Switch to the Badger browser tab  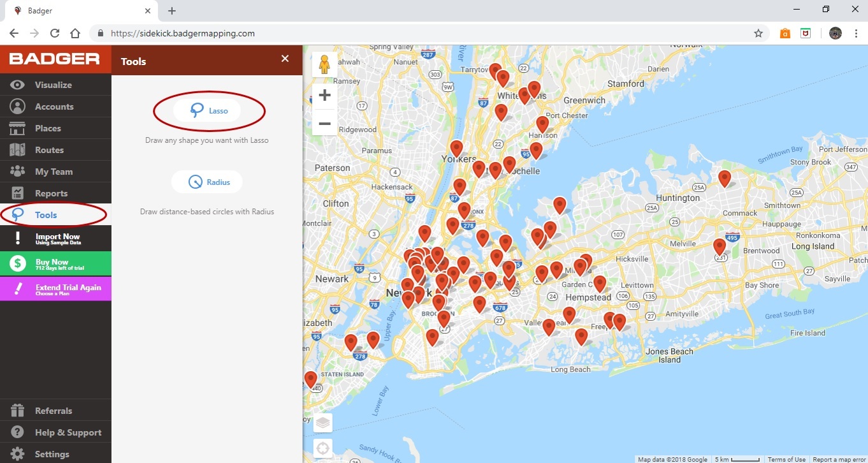pos(80,11)
